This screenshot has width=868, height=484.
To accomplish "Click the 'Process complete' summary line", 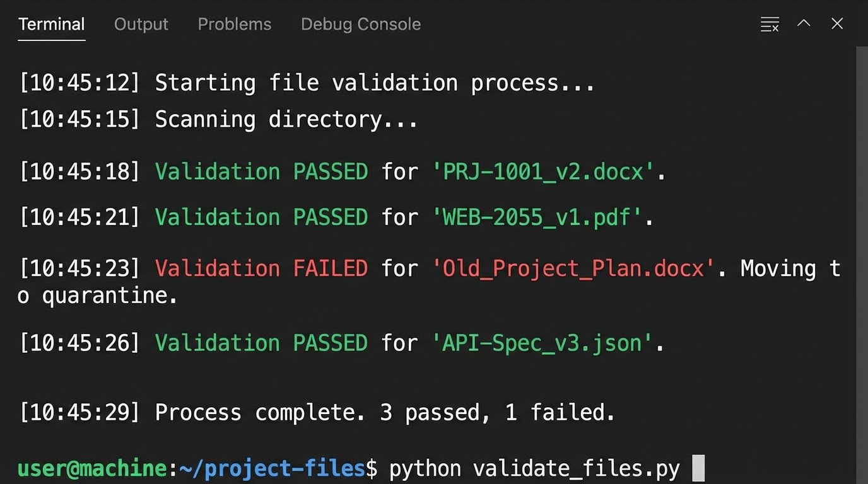I will pos(385,412).
